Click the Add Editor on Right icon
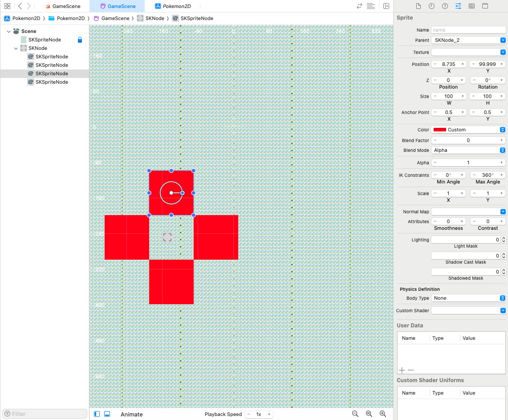Screen dimensions: 508x420 point(386,6)
